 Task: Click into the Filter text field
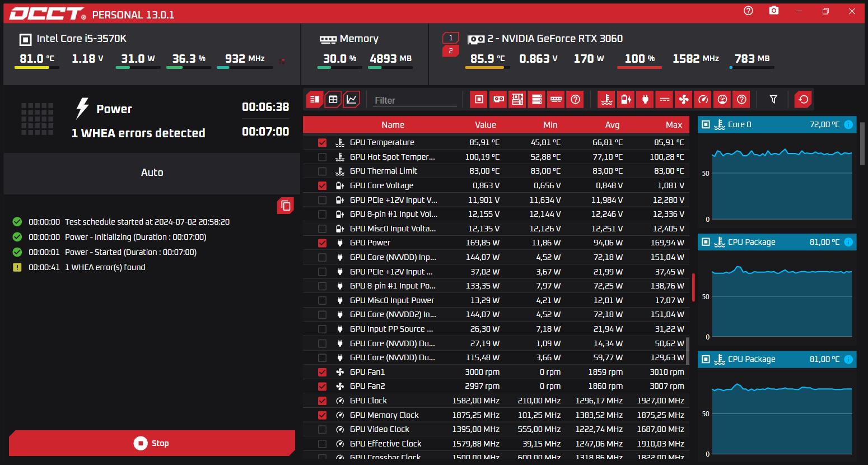click(x=415, y=100)
